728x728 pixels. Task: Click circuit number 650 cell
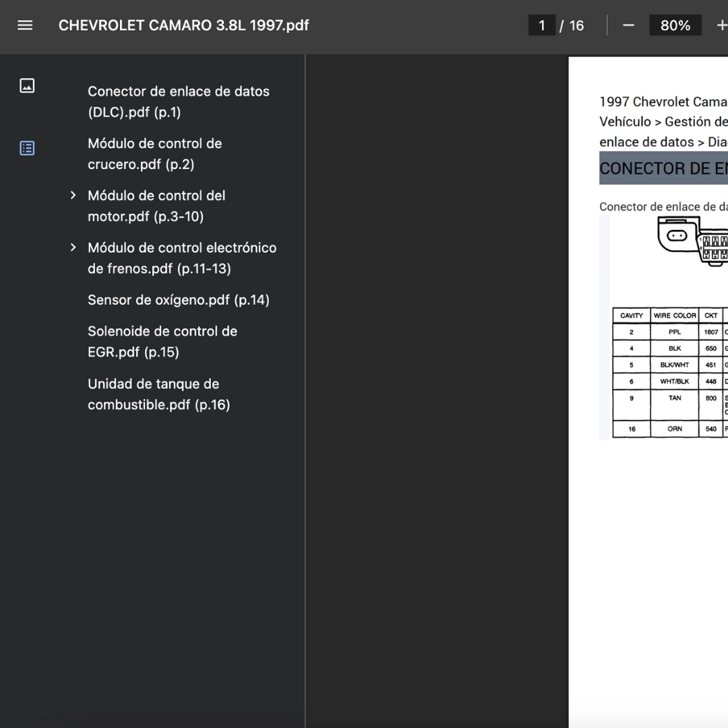pos(711,348)
